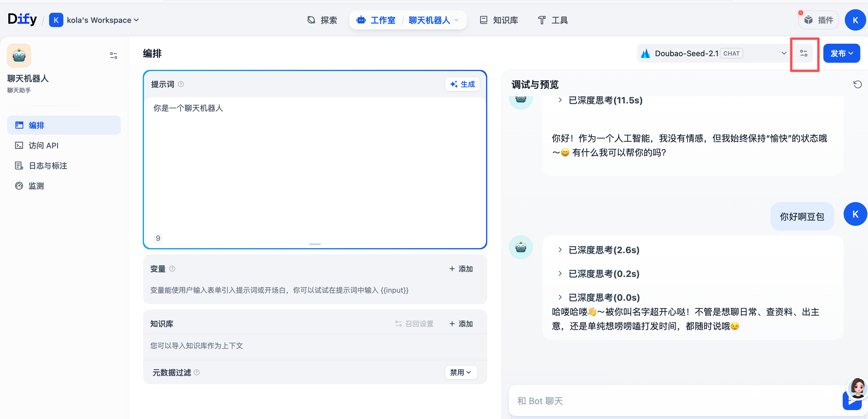Click the Dify logo

tap(22, 20)
